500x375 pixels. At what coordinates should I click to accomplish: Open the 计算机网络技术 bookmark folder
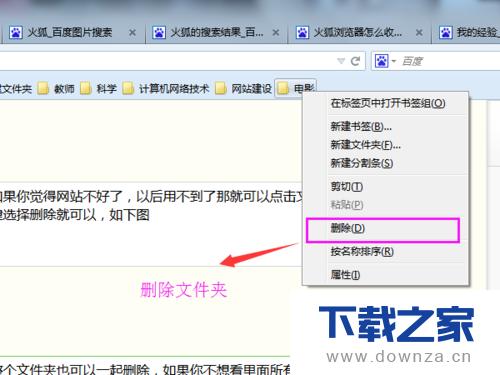[x=166, y=88]
